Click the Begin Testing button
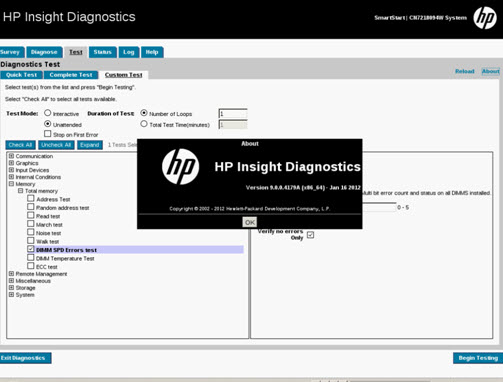The height and width of the screenshot is (382, 503). tap(478, 358)
